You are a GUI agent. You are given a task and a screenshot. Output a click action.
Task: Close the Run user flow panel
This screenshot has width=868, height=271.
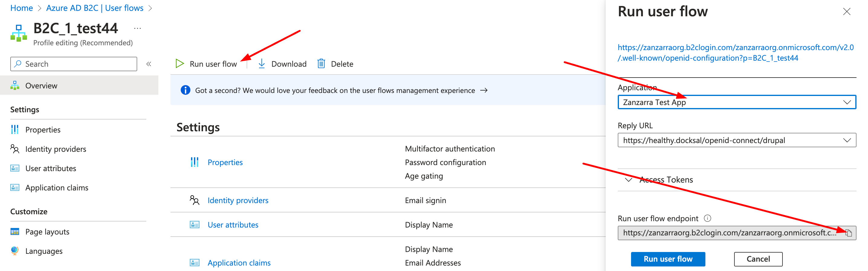click(x=847, y=12)
